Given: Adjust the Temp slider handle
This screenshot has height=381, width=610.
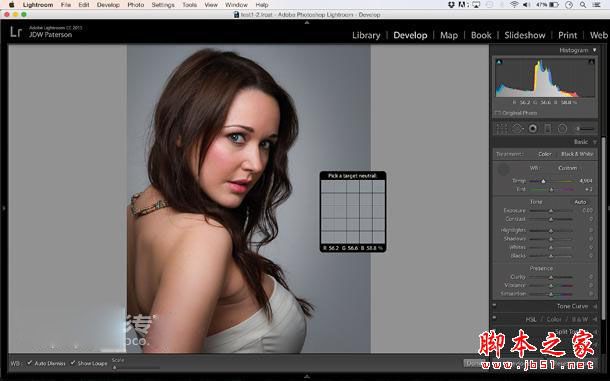Looking at the screenshot, I should 543,181.
